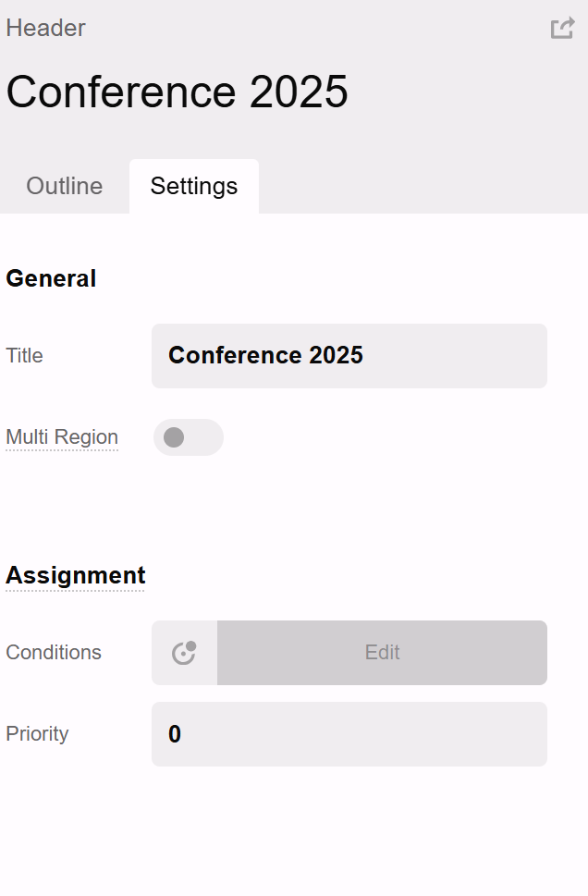This screenshot has width=588, height=896.
Task: Click the General section heading
Action: [51, 278]
